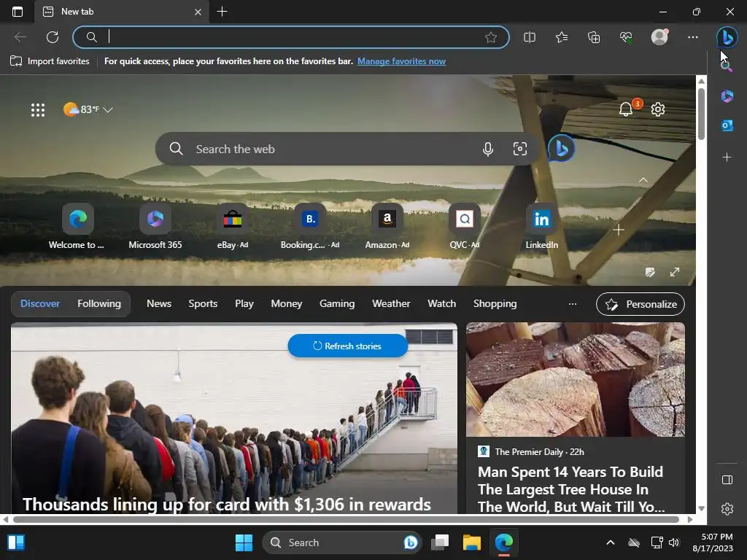Open sidebar customize settings gear
The height and width of the screenshot is (560, 747).
pos(727,509)
